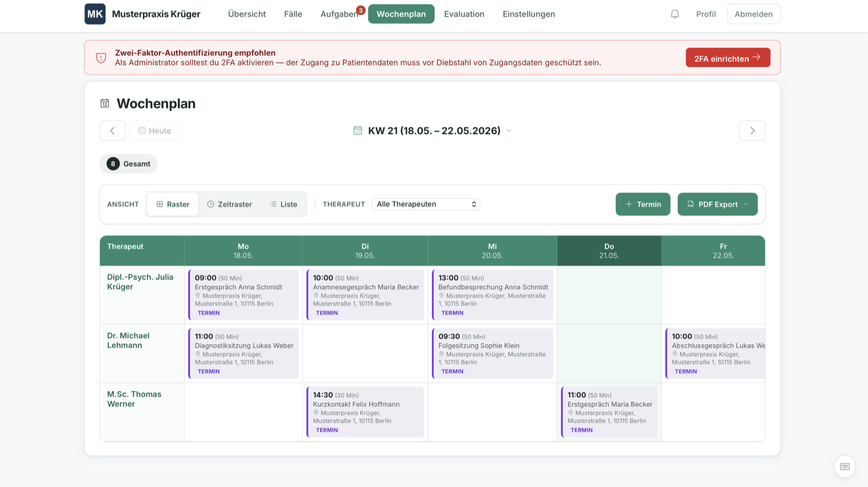The width and height of the screenshot is (868, 487).
Task: Open the Profil link
Action: point(706,14)
